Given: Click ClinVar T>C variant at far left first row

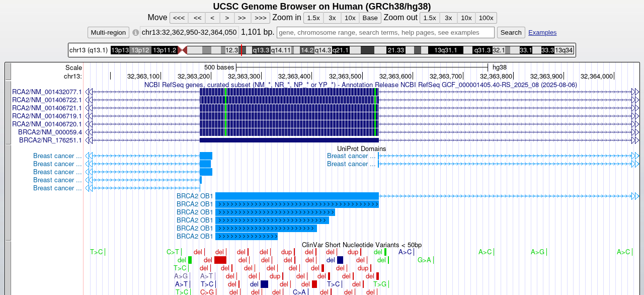Looking at the screenshot, I should (97, 252).
